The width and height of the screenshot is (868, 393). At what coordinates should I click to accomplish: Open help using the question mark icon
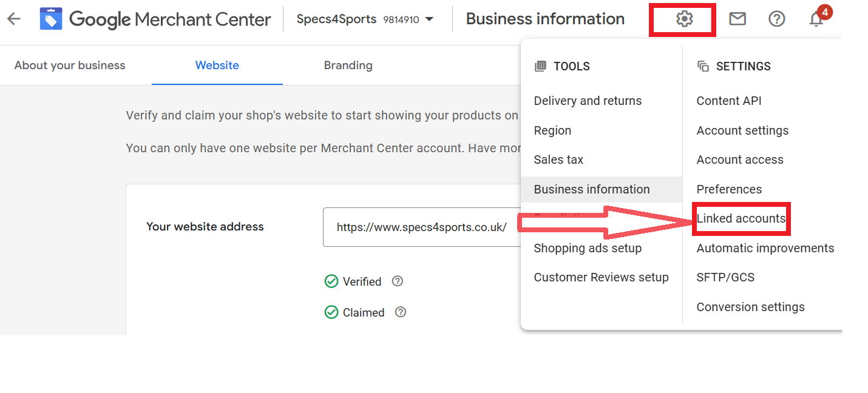pos(777,19)
